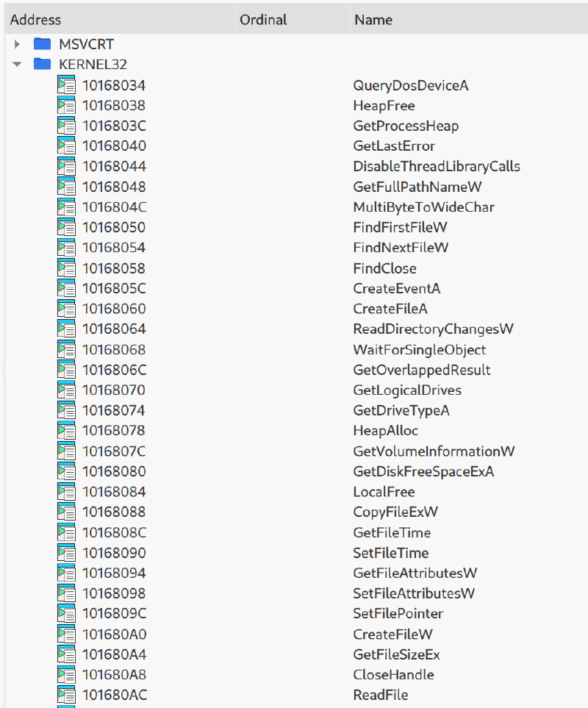Viewport: 588px width, 708px height.
Task: Collapse the KERNEL32 module tree node
Action: pyautogui.click(x=17, y=65)
